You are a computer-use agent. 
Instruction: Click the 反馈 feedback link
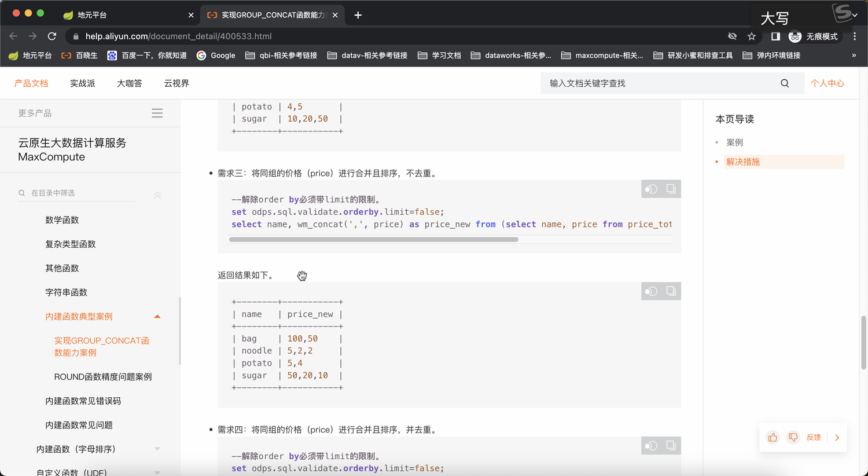click(814, 437)
